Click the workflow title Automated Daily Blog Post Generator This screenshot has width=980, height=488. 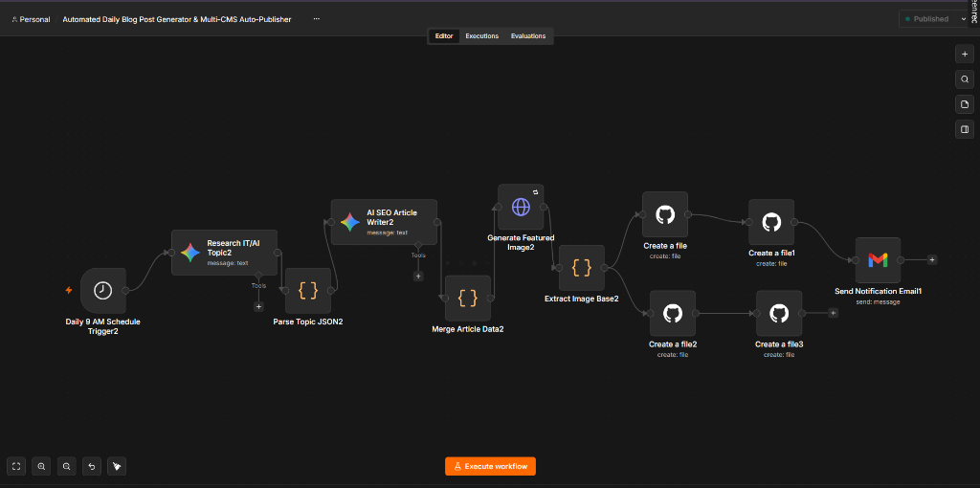click(177, 19)
